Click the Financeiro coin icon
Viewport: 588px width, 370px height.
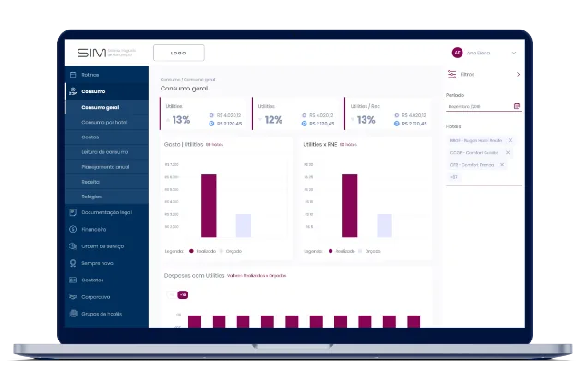pyautogui.click(x=73, y=229)
